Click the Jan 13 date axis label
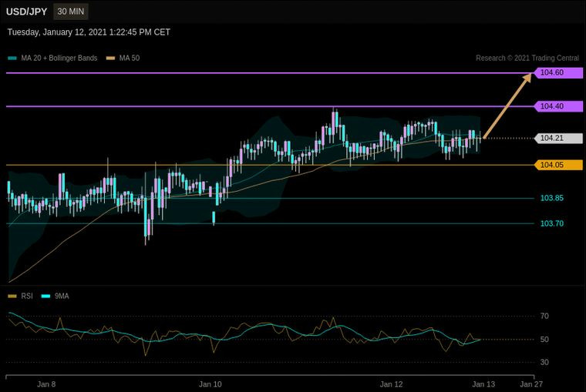This screenshot has width=586, height=392. (483, 384)
